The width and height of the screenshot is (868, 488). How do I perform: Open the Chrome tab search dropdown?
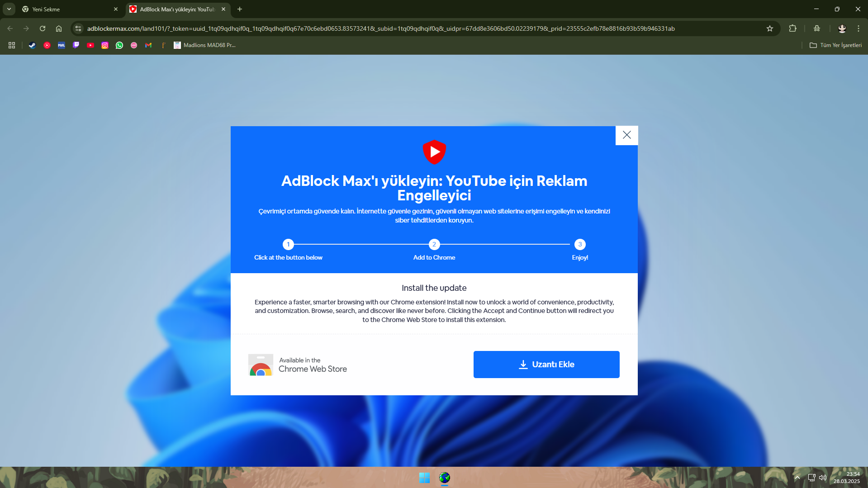pyautogui.click(x=9, y=9)
